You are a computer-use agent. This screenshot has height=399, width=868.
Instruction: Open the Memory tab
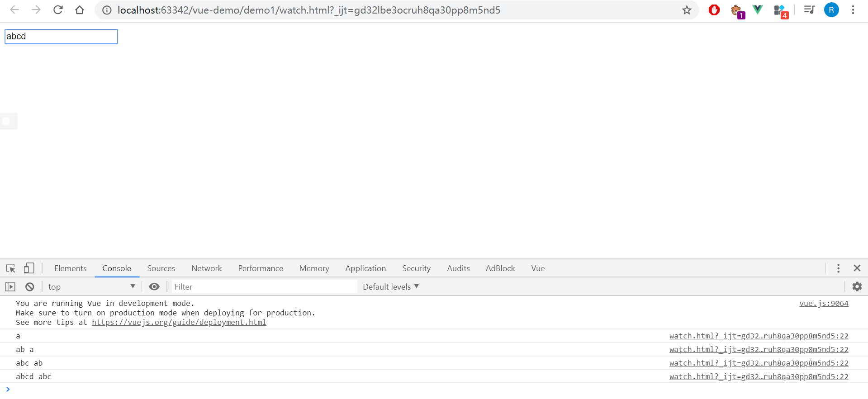(314, 268)
